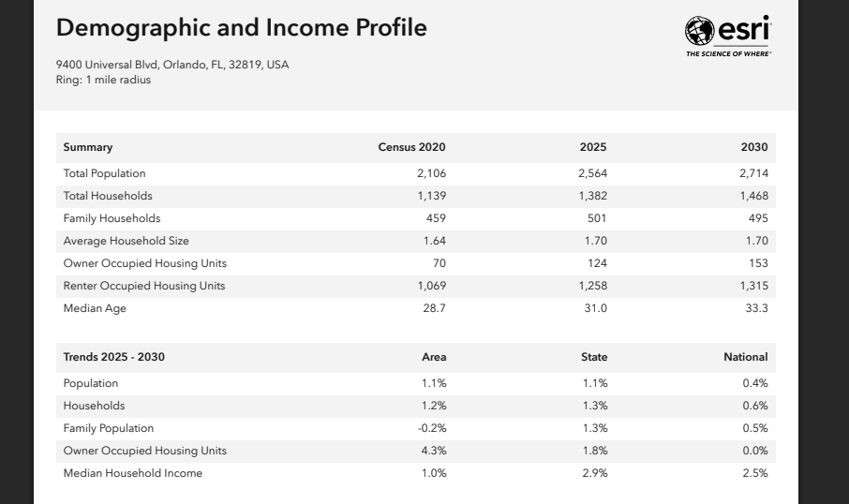Click the Average Household Size row label
The width and height of the screenshot is (849, 504).
click(127, 241)
